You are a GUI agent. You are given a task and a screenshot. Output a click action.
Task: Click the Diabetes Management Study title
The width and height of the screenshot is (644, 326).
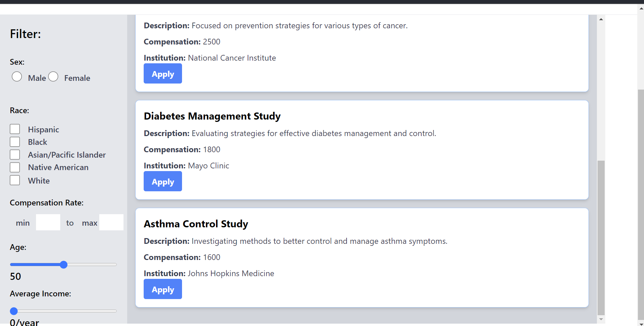click(212, 116)
